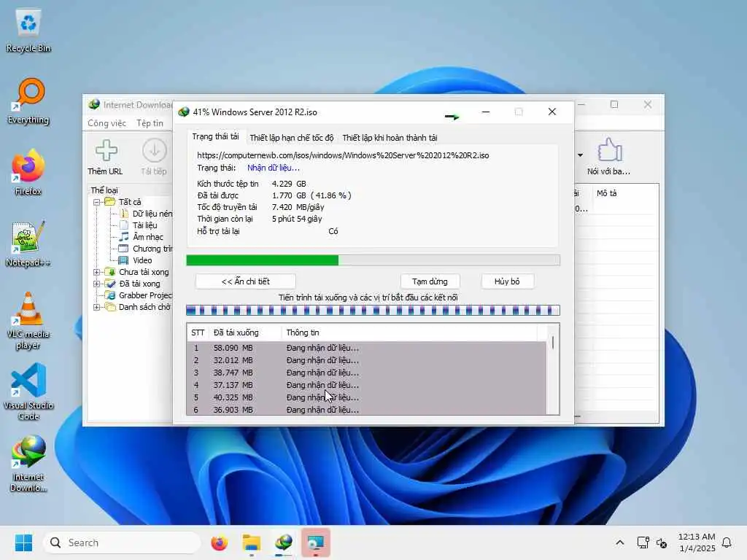Viewport: 747px width, 560px height.
Task: Launch VLC media player desktop shortcut
Action: pos(28,321)
